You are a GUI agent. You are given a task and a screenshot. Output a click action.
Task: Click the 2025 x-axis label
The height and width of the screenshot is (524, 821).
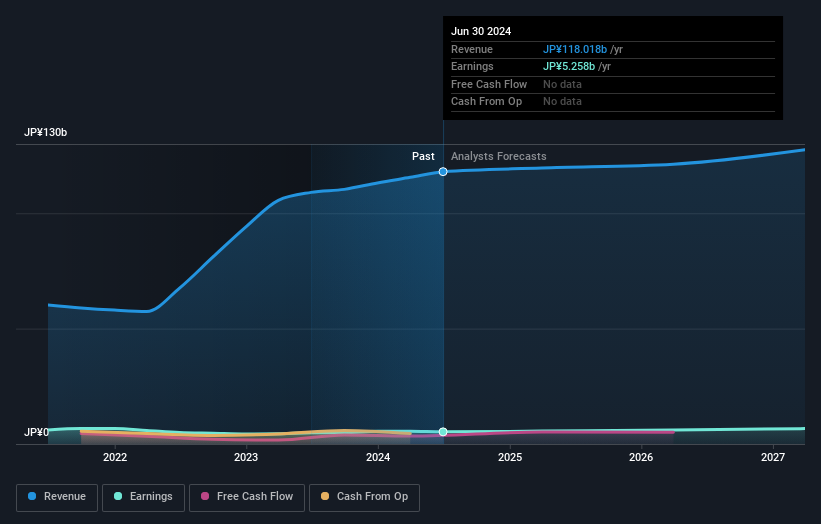(x=510, y=457)
